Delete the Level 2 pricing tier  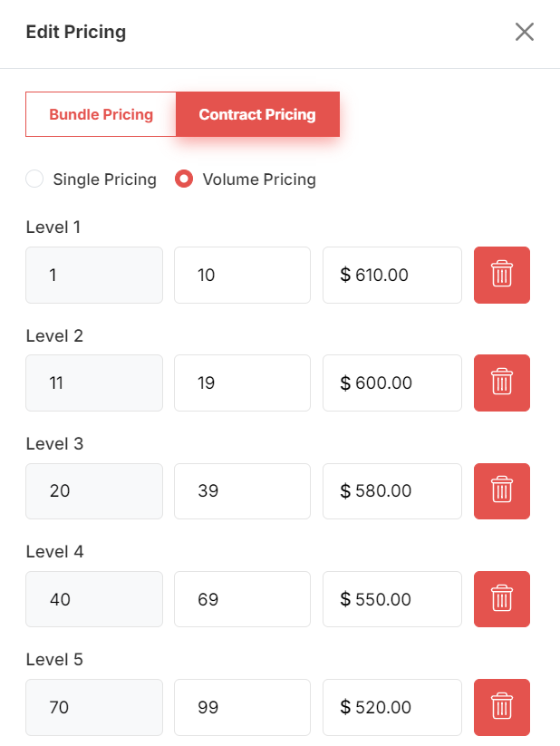point(501,383)
